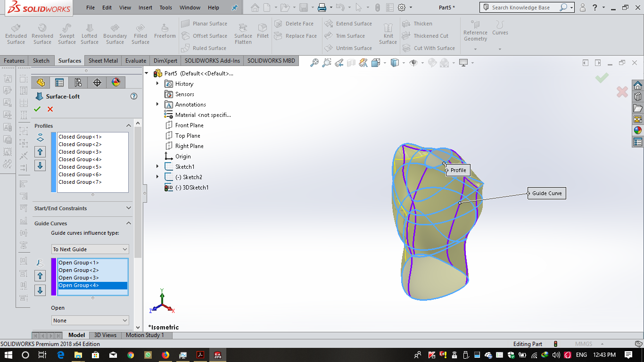Open guide curves influence type dropdown
Viewport: 644px width, 362px height.
pos(90,249)
